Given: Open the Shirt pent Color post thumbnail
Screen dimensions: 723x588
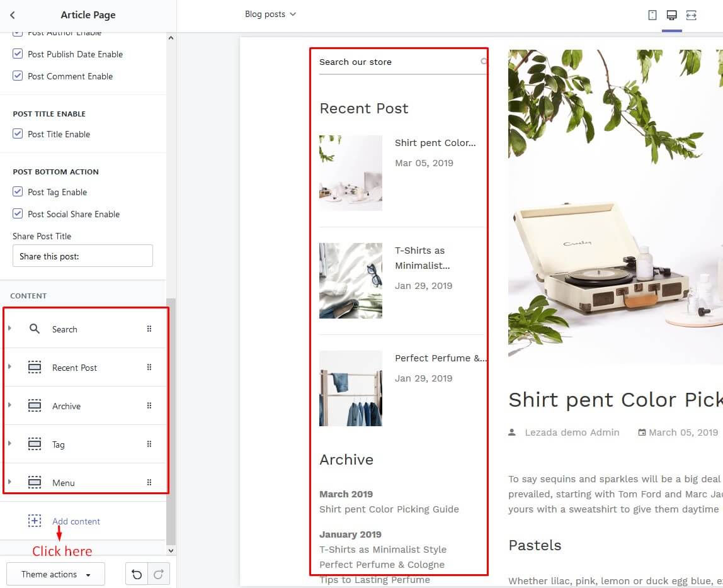Looking at the screenshot, I should coord(350,172).
